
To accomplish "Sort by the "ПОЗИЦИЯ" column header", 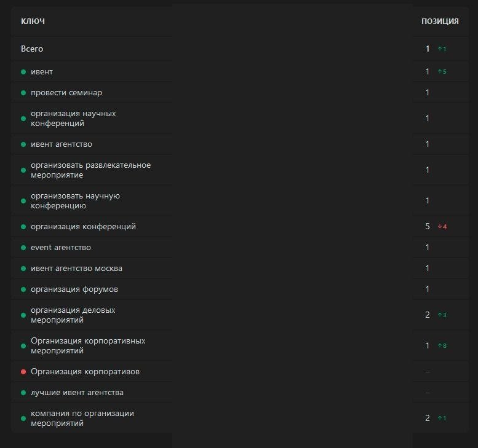I will coord(439,22).
